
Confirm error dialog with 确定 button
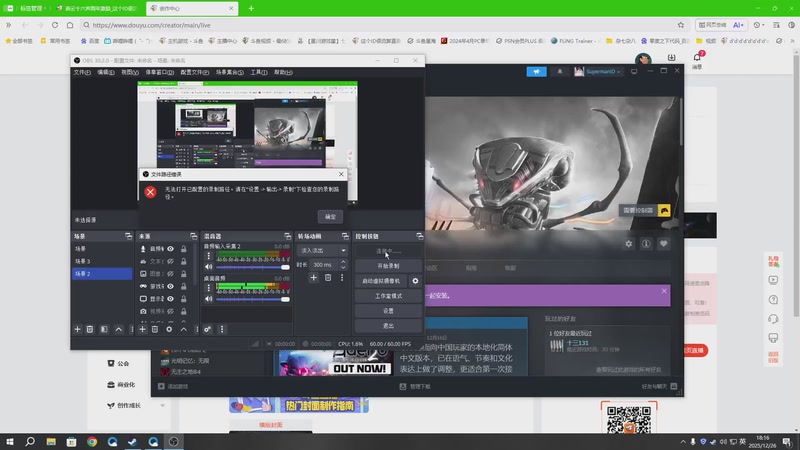click(x=330, y=217)
